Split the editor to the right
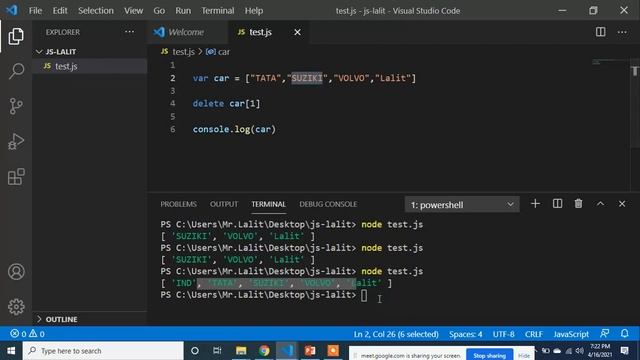Image resolution: width=640 pixels, height=360 pixels. pos(600,32)
